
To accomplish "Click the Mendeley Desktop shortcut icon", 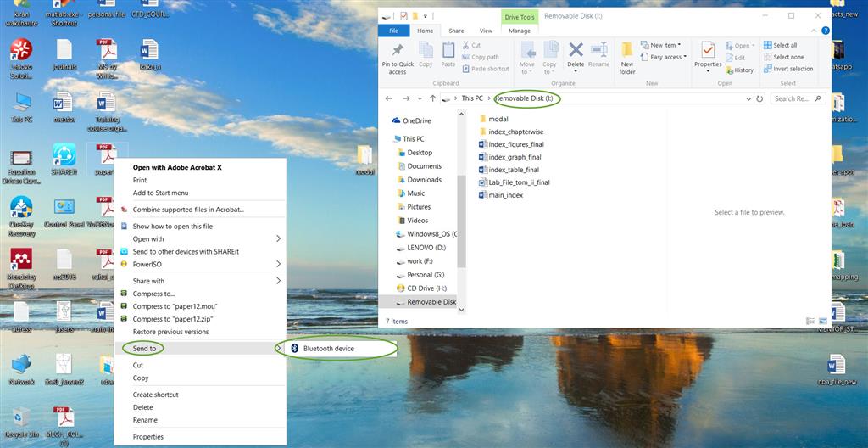I will (x=22, y=261).
